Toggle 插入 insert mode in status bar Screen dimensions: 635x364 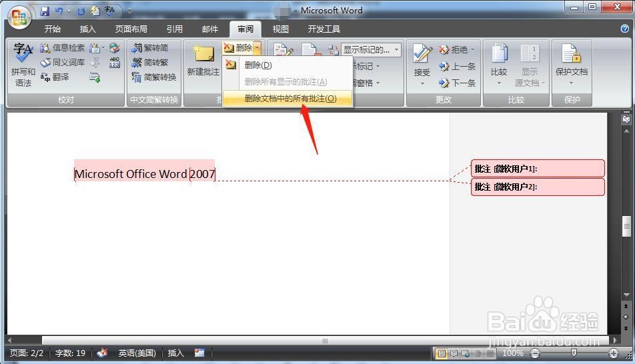point(176,353)
